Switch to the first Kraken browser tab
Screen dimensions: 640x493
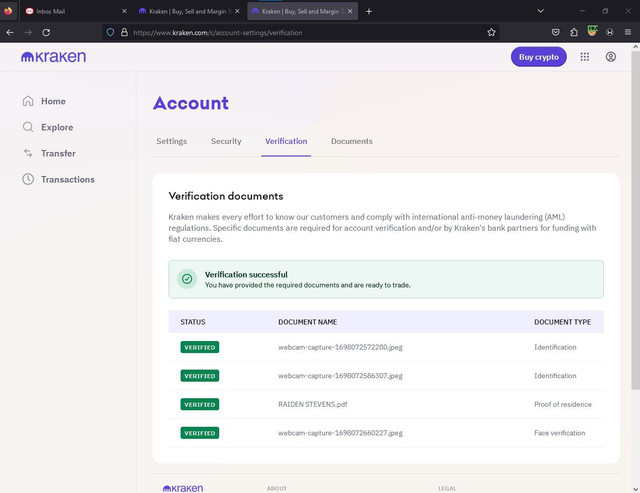189,11
